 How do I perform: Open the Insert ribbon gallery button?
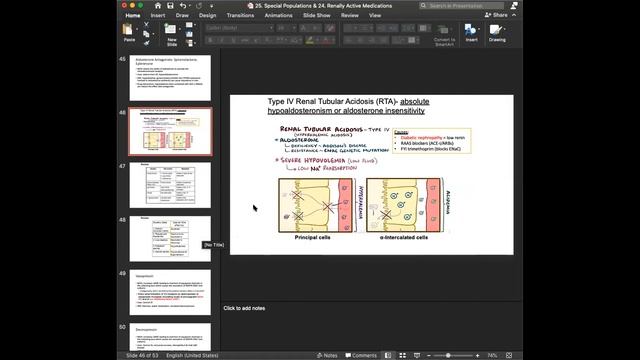(x=471, y=33)
